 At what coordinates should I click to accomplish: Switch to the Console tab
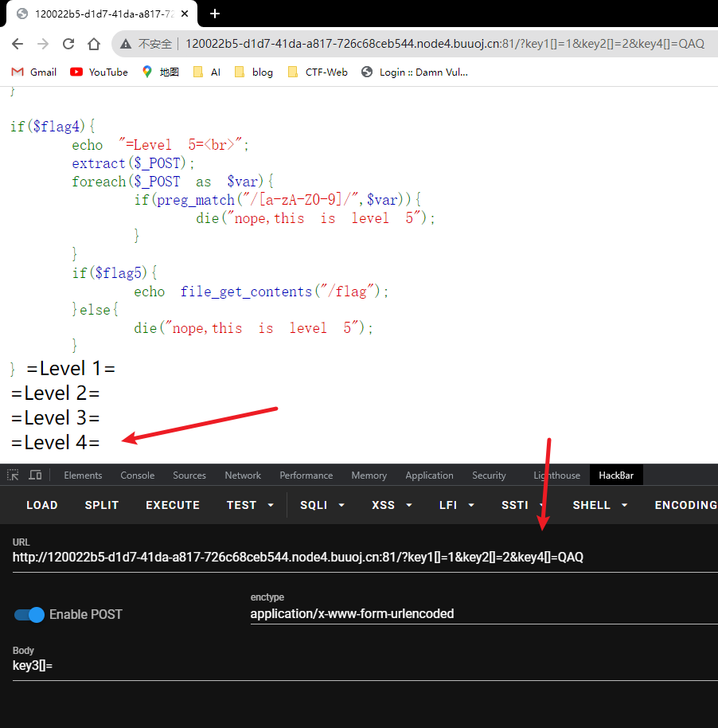coord(138,475)
